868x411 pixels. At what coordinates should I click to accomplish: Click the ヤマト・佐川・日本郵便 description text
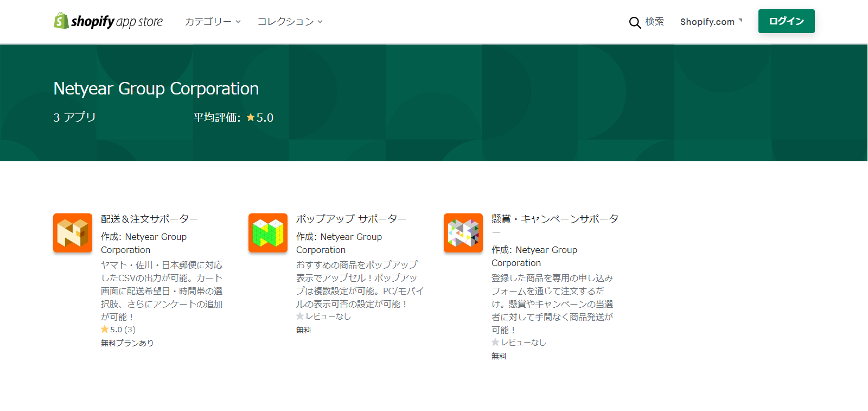[x=162, y=291]
